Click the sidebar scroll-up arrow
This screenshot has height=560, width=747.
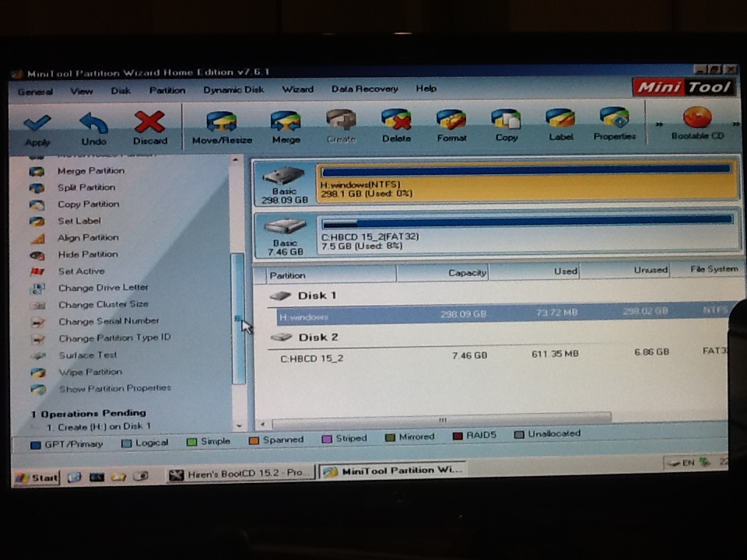point(235,160)
